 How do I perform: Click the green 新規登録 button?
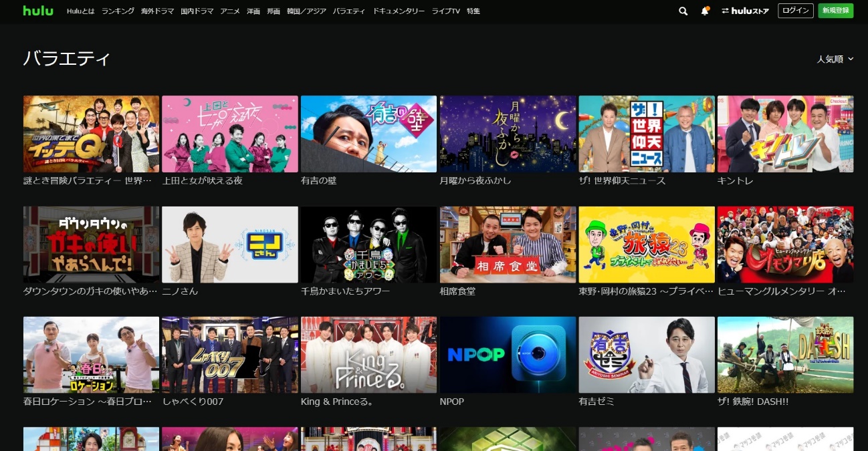(x=836, y=11)
